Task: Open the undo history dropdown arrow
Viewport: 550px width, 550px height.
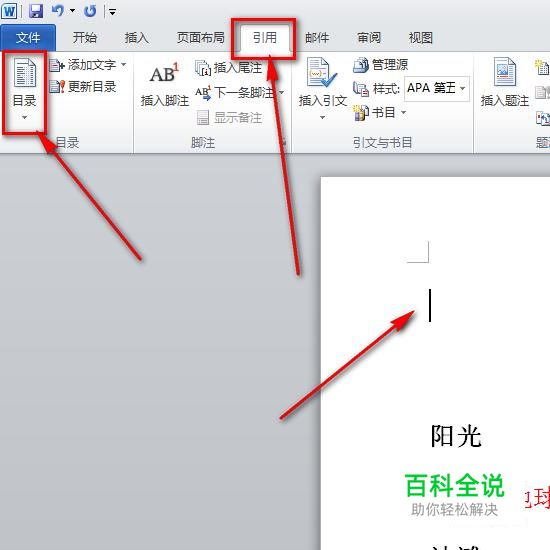Action: pos(73,11)
